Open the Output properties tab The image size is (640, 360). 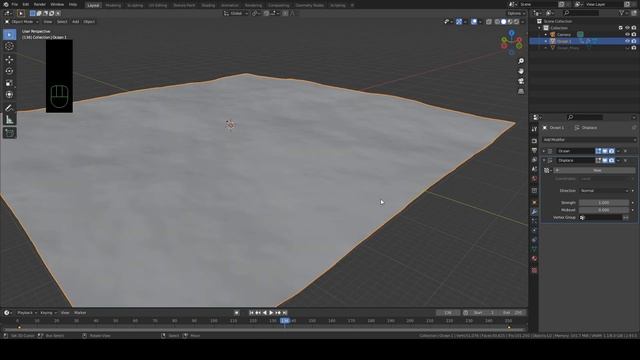click(x=534, y=150)
